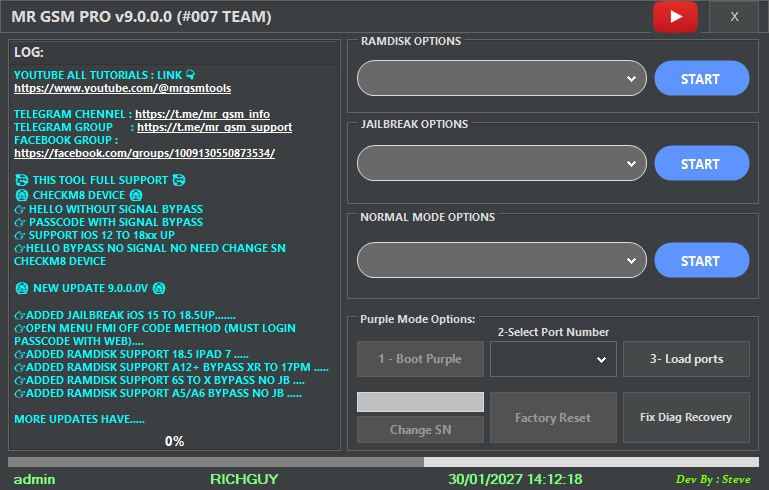
Task: Click the face emoji before 'CHECKM8 DEVICE'
Action: (22, 195)
